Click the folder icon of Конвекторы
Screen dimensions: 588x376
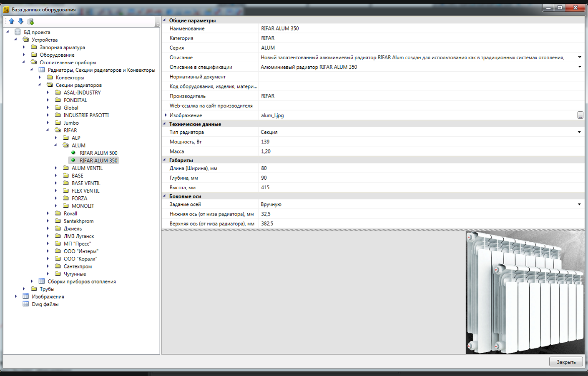[x=50, y=78]
